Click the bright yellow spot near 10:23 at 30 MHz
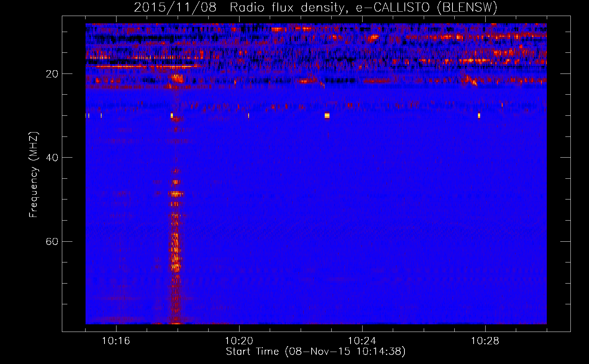 (x=327, y=115)
